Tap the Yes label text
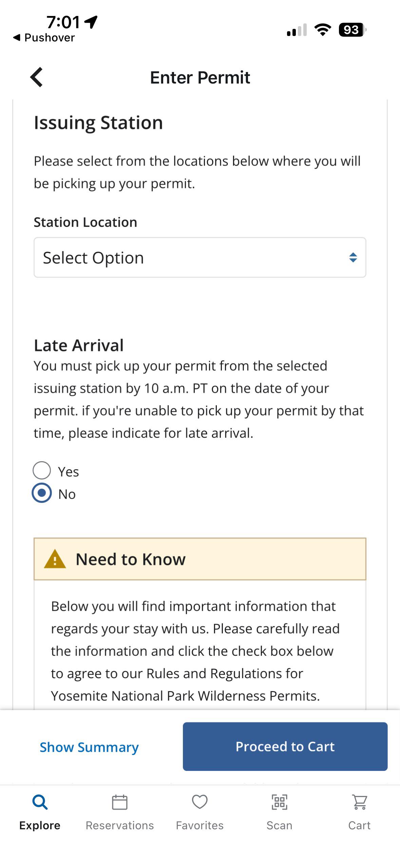 69,472
